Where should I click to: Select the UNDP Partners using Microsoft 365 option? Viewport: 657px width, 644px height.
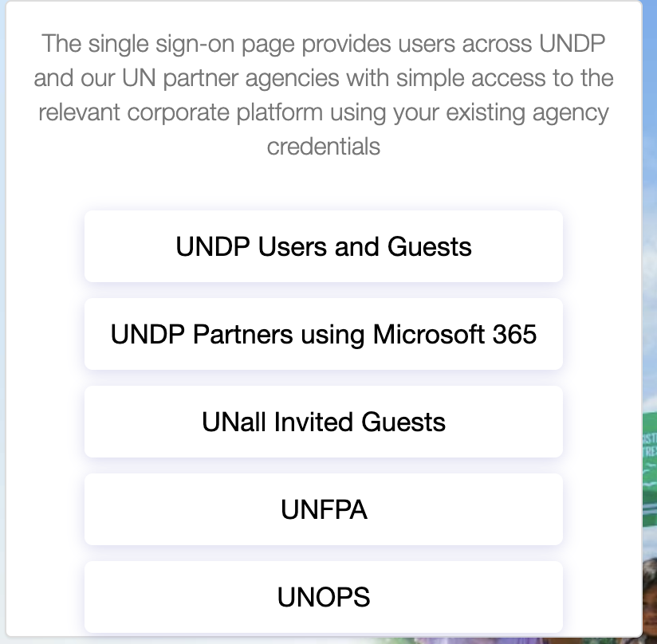(x=323, y=334)
